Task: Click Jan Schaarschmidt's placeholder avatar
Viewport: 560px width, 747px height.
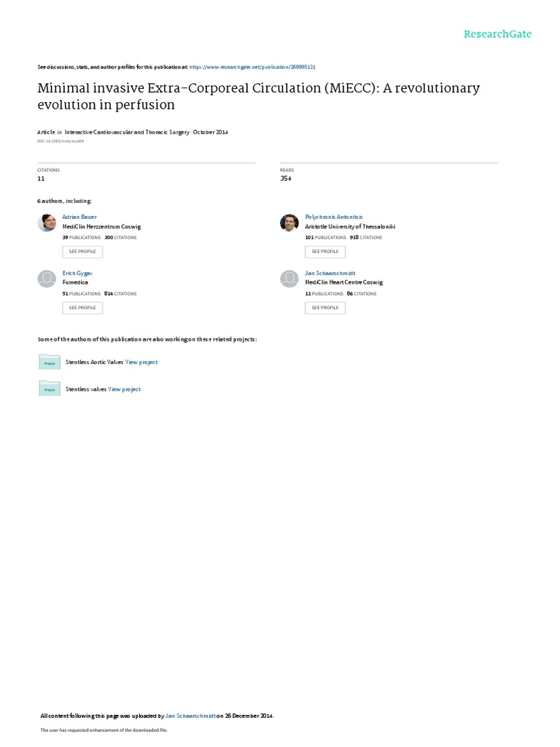Action: 289,279
